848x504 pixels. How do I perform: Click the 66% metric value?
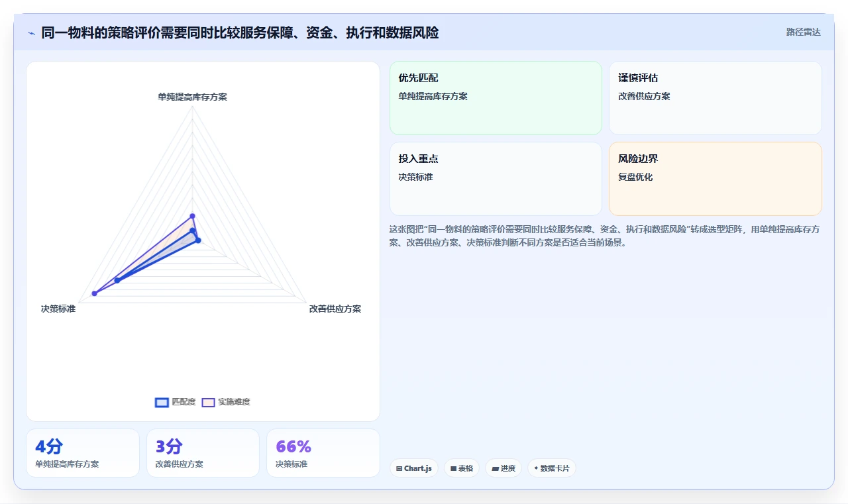click(293, 446)
